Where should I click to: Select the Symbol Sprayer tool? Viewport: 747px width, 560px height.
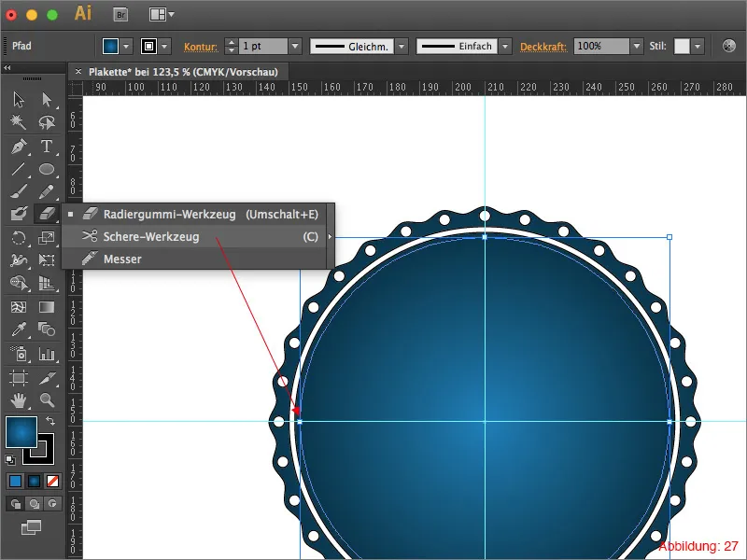19,354
